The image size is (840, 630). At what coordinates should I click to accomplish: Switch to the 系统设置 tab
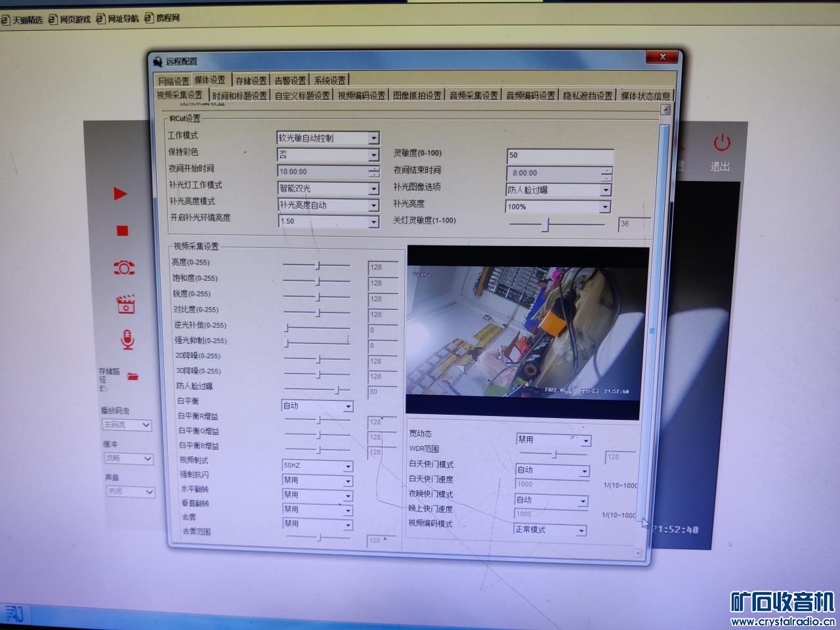click(329, 80)
